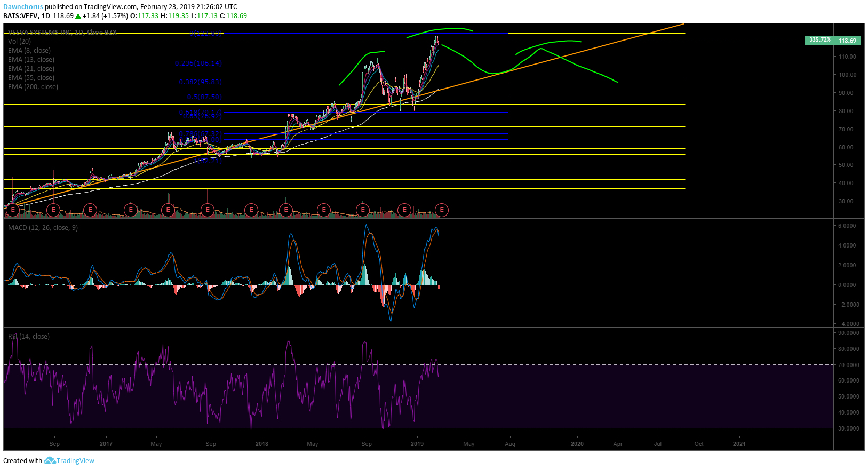Click the 0.786(67.32) Fibonacci level label

point(201,134)
